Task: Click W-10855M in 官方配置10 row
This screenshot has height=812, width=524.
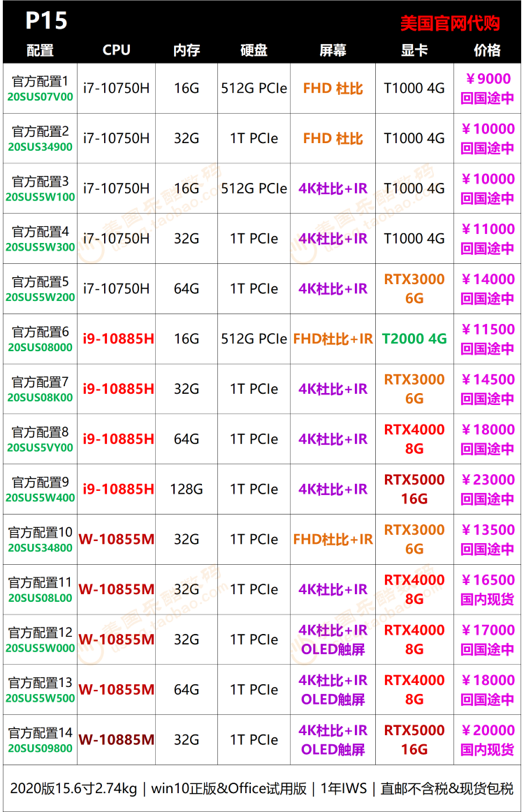Action: pyautogui.click(x=116, y=540)
